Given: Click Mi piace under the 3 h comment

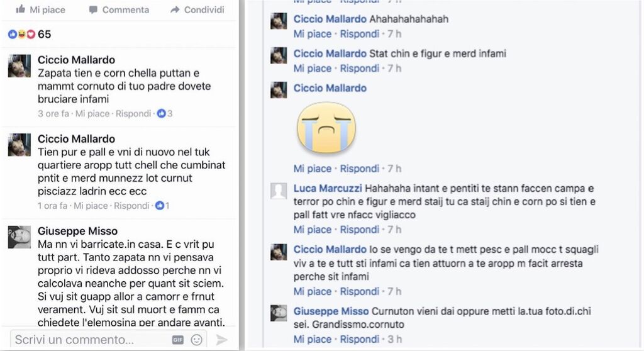Looking at the screenshot, I should 312,339.
